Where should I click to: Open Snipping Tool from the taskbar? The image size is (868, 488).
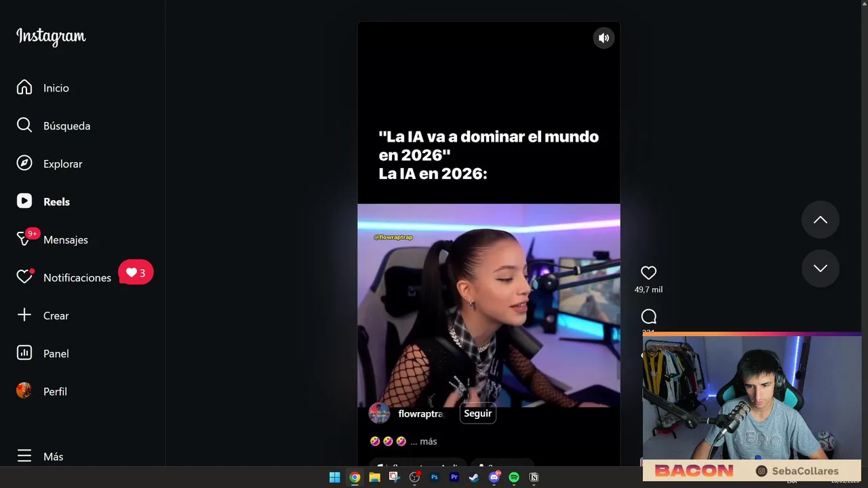[394, 477]
